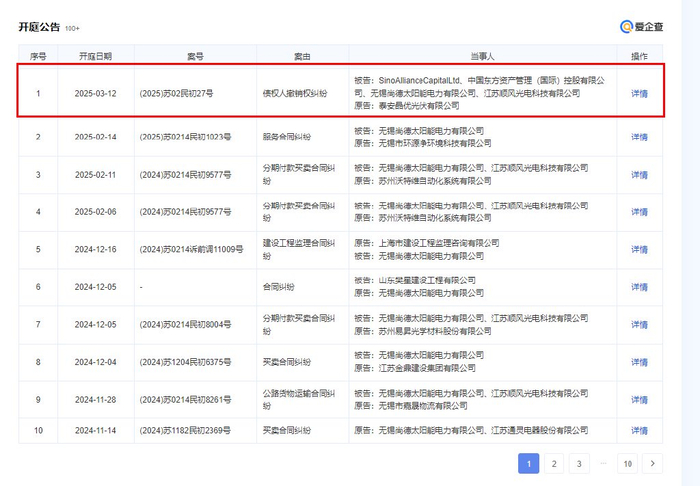Open 详情 for row 10 dated 2024-11-14

click(x=639, y=431)
